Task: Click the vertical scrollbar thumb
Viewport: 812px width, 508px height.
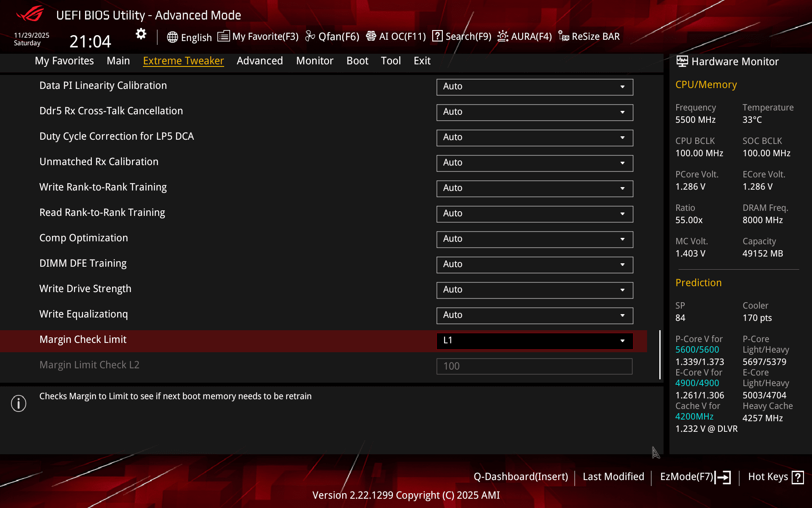Action: click(660, 355)
